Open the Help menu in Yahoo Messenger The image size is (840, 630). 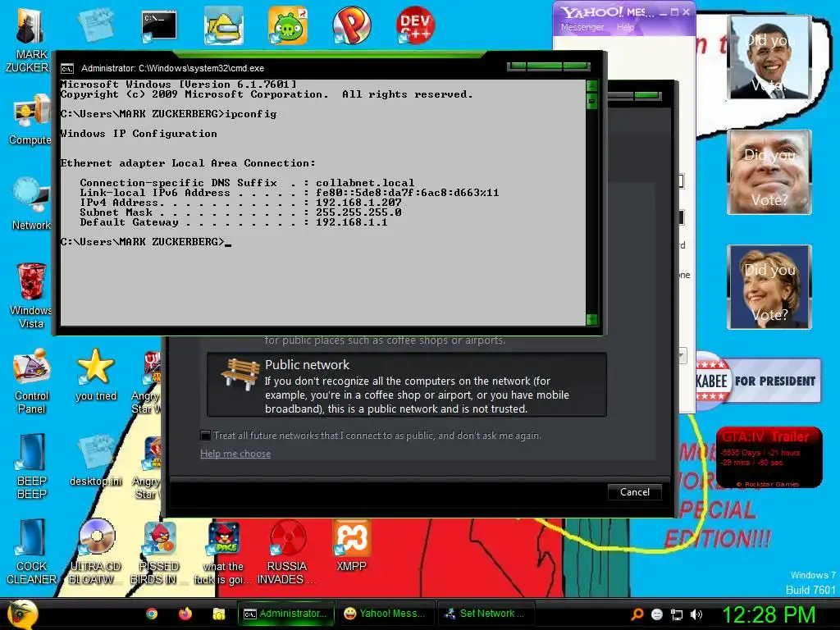point(625,27)
